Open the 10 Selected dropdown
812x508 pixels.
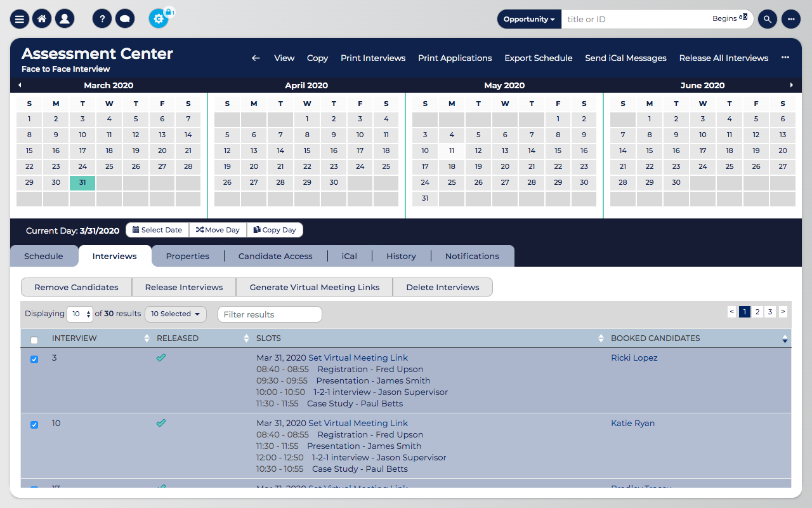coord(176,314)
